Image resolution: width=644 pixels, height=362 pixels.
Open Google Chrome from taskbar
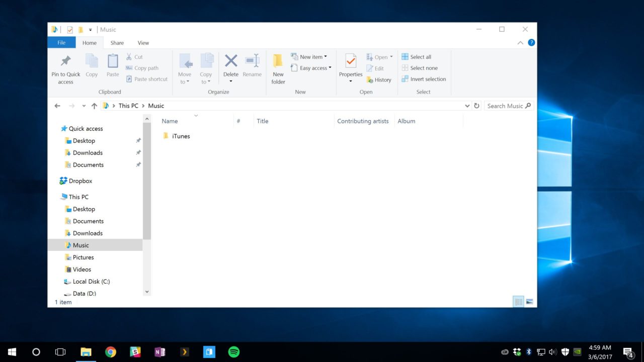[111, 352]
